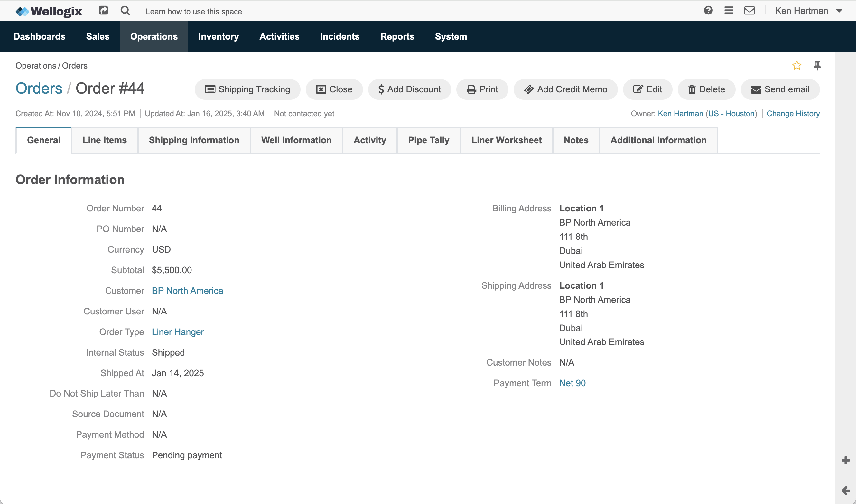Toggle the star/favorite icon for this order
Viewport: 856px width, 504px height.
tap(796, 65)
